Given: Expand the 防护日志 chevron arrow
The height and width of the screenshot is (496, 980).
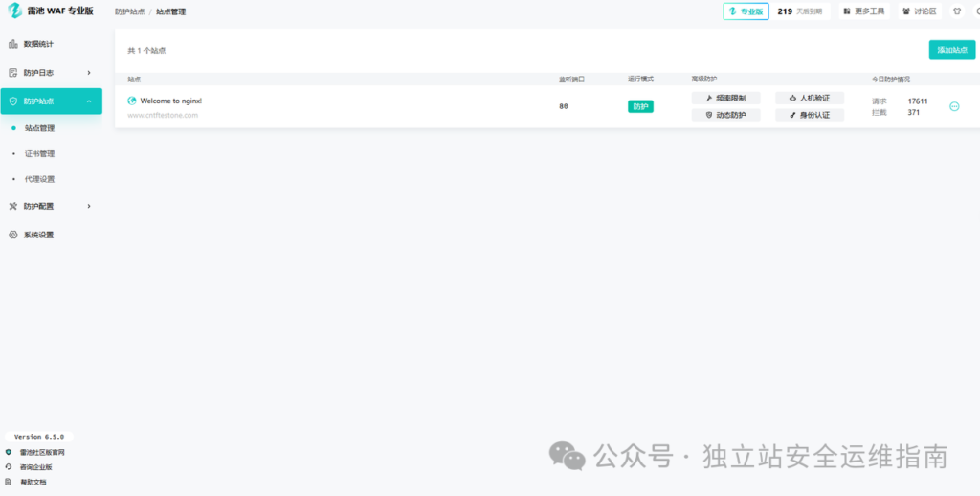Looking at the screenshot, I should pyautogui.click(x=89, y=73).
